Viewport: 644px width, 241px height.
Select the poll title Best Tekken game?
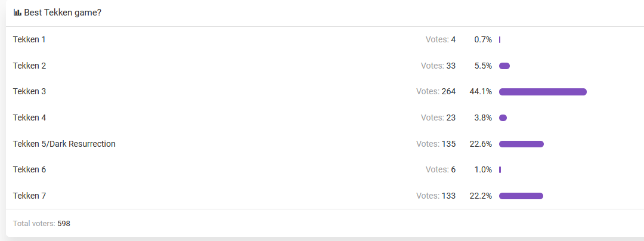(63, 13)
